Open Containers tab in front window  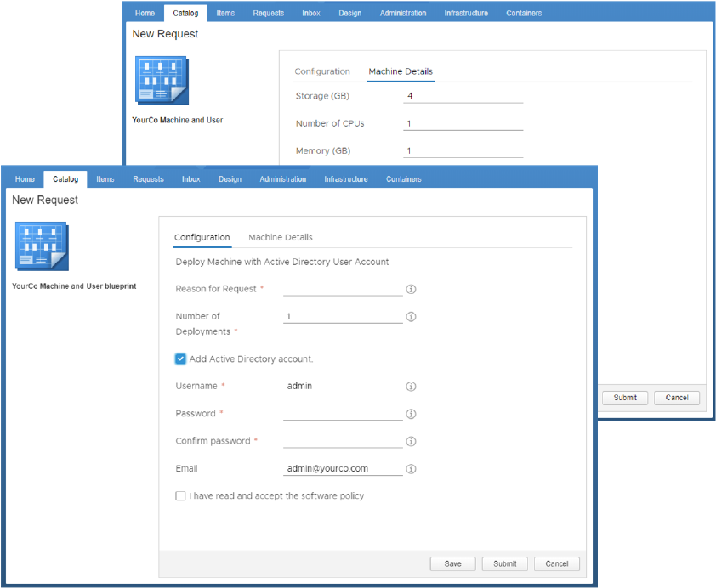pyautogui.click(x=404, y=179)
